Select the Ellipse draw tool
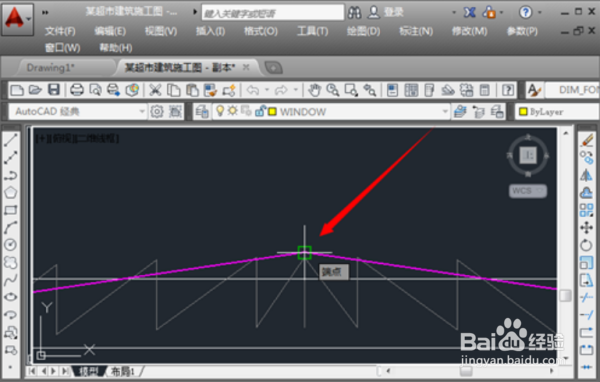The width and height of the screenshot is (600, 382). pos(11,297)
